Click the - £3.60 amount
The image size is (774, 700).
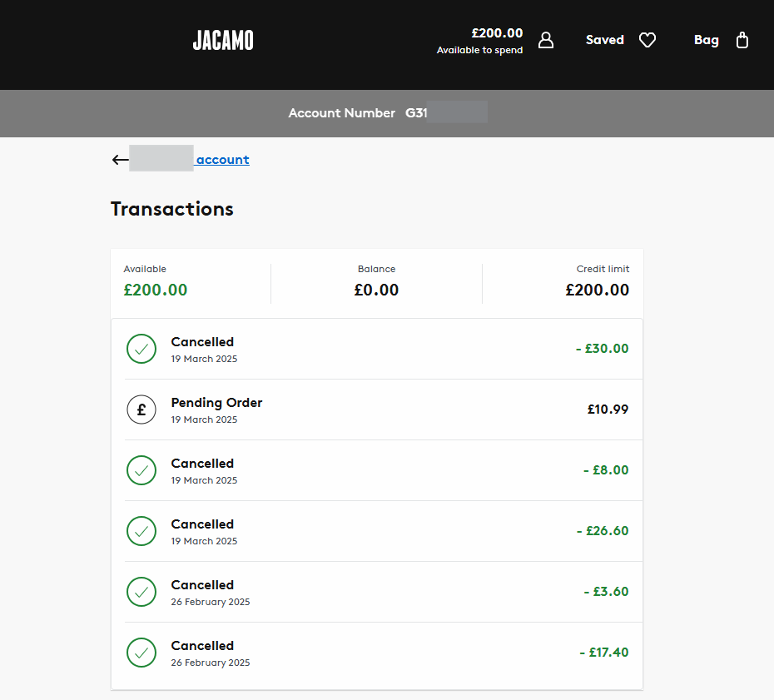[x=606, y=592]
